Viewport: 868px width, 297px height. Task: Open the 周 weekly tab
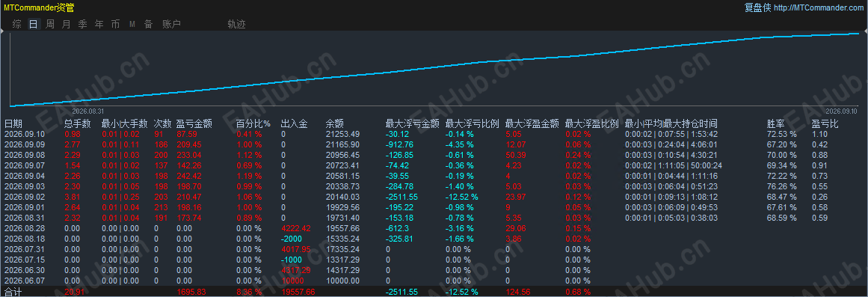tap(50, 24)
